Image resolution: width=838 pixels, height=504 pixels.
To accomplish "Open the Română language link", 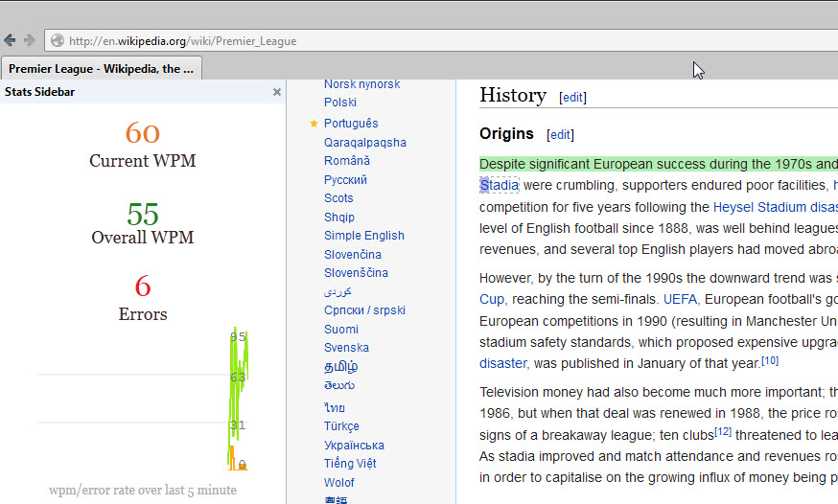I will [x=347, y=161].
